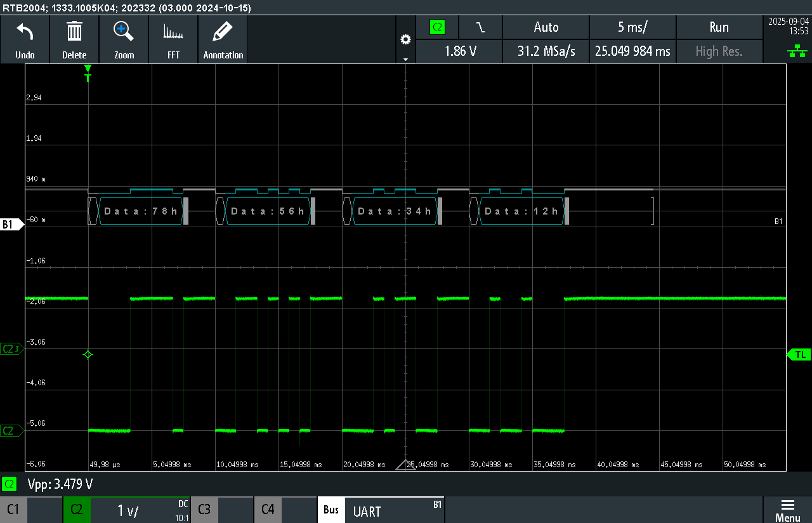Toggle channel C2 button

pyautogui.click(x=77, y=510)
